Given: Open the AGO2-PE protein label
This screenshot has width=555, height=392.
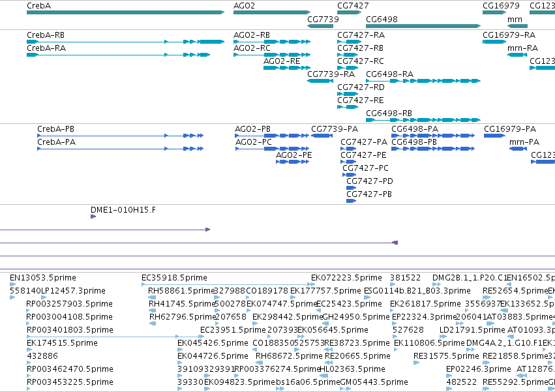Looking at the screenshot, I should (x=293, y=155).
